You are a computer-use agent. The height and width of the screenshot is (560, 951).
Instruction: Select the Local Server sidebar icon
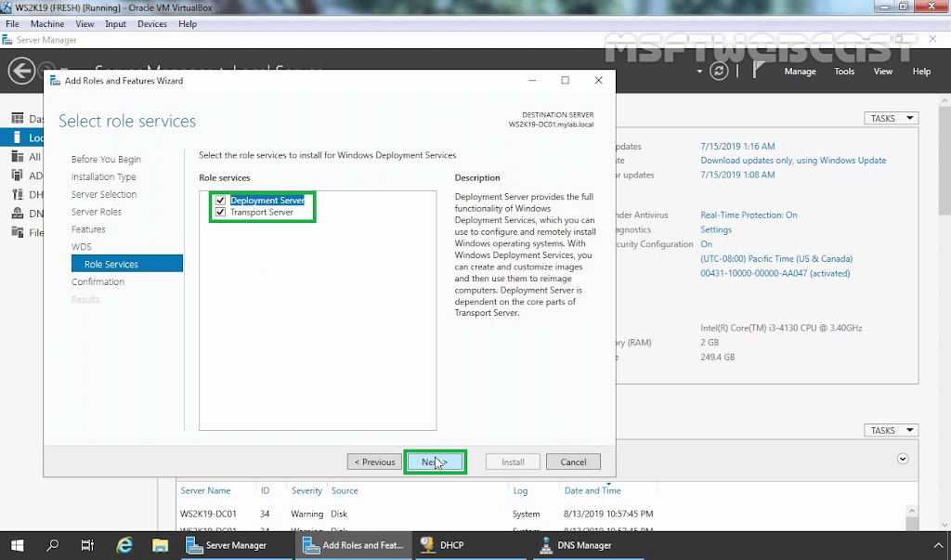pos(17,137)
